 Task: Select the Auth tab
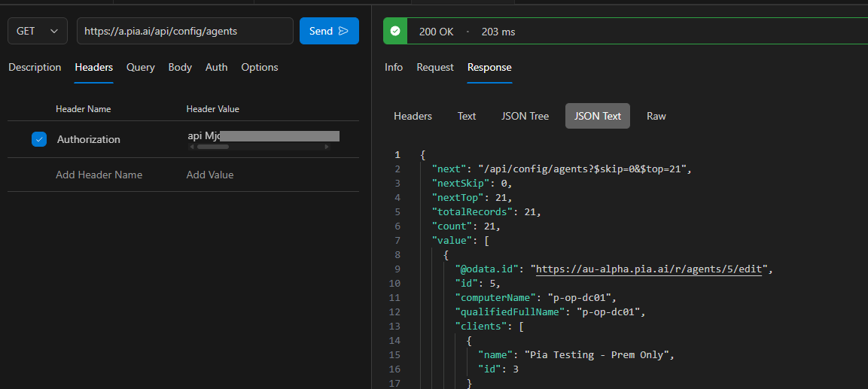pos(216,67)
